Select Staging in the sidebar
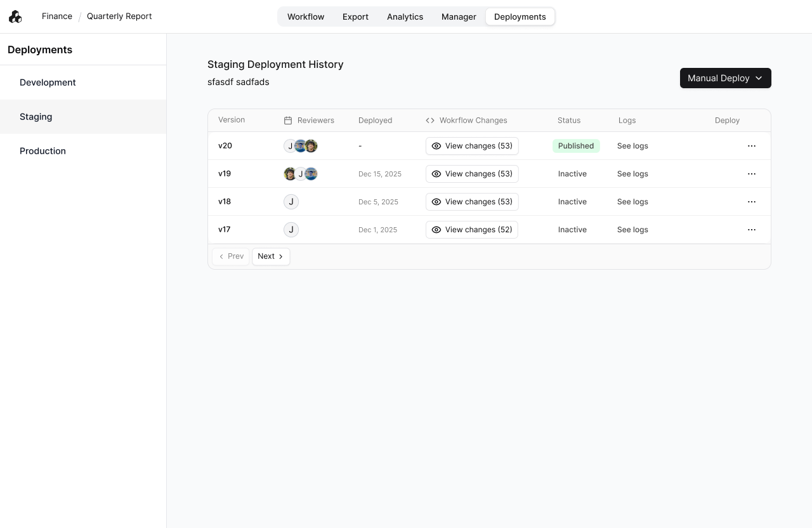Image resolution: width=812 pixels, height=528 pixels. (83, 117)
